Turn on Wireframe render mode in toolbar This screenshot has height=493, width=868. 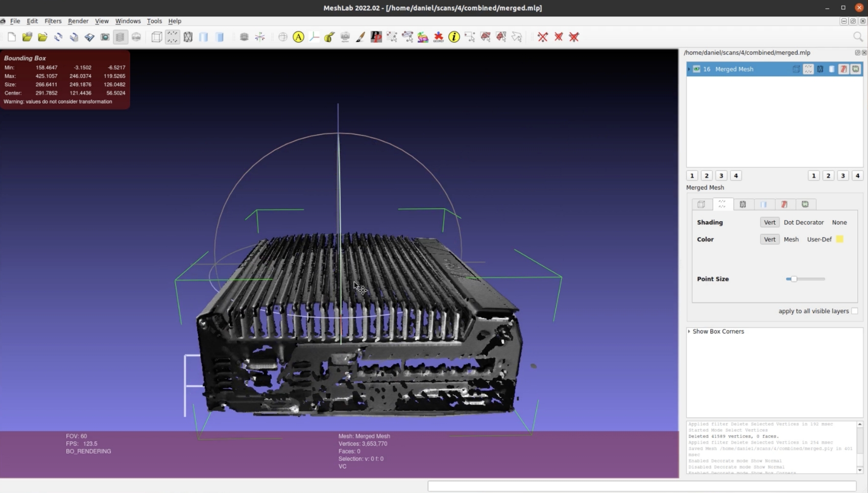(188, 37)
